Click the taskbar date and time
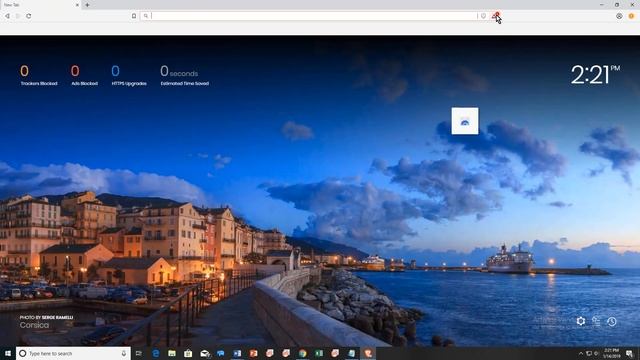Image resolution: width=640 pixels, height=360 pixels. point(611,353)
